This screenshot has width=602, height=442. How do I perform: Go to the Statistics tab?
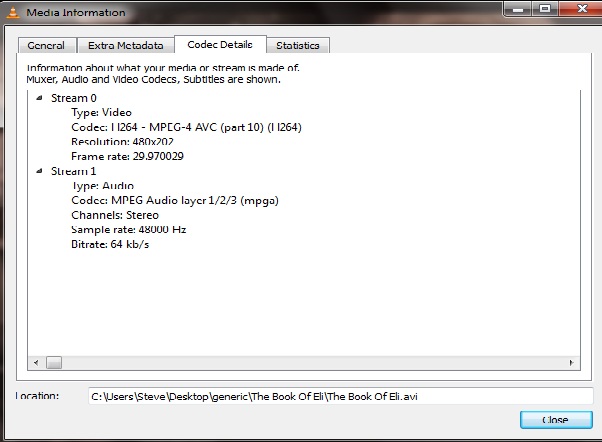point(298,45)
